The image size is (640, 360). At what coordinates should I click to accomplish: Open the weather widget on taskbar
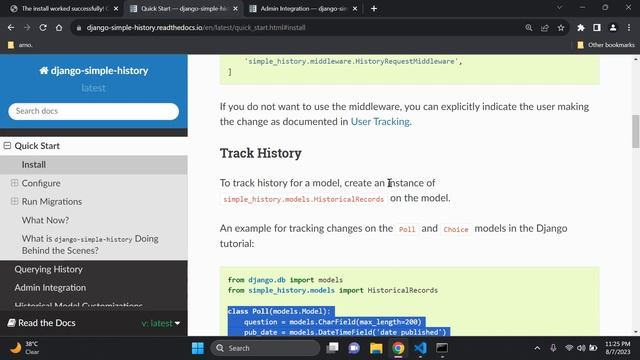24,348
